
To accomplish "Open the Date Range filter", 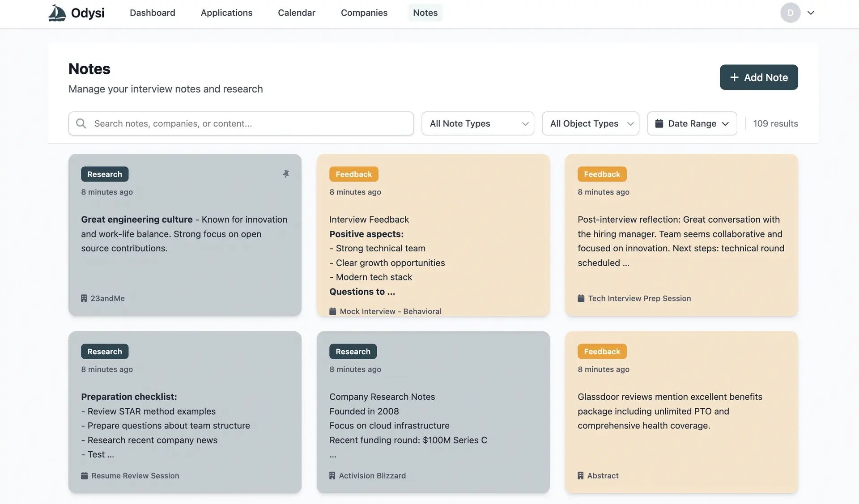I will pyautogui.click(x=692, y=123).
